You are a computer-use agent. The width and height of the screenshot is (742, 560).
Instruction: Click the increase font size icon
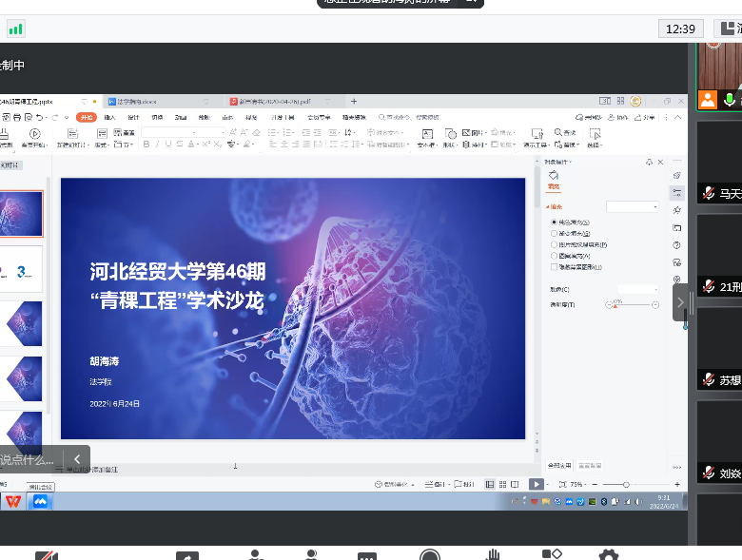[x=233, y=132]
